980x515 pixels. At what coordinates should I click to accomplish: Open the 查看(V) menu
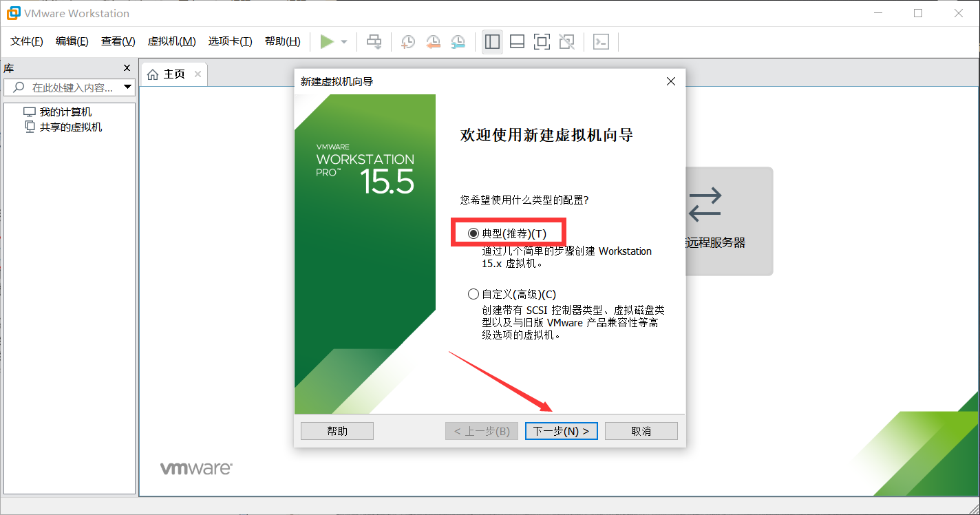point(118,41)
